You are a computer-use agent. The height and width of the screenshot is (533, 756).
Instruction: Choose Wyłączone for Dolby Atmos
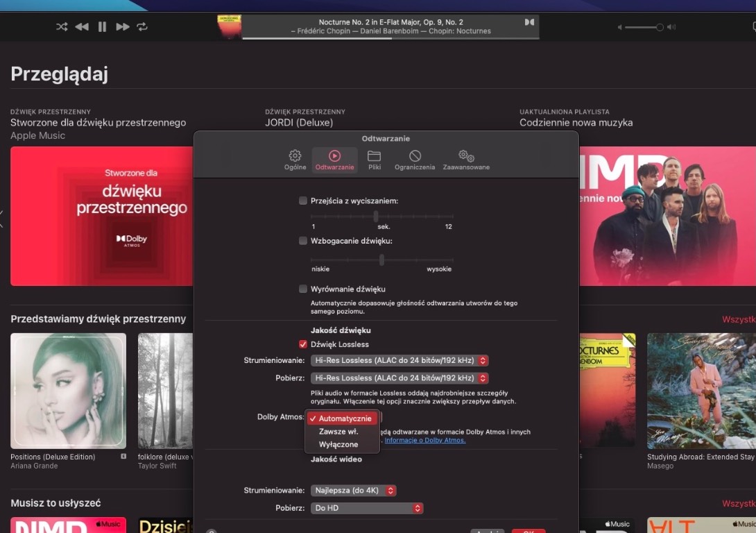pyautogui.click(x=343, y=445)
